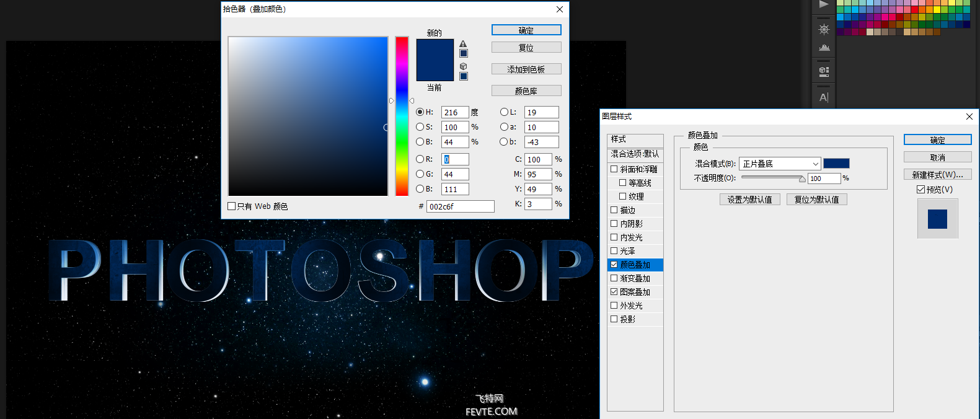This screenshot has height=419, width=980.
Task: Click the H value field showing 216
Action: pos(455,112)
